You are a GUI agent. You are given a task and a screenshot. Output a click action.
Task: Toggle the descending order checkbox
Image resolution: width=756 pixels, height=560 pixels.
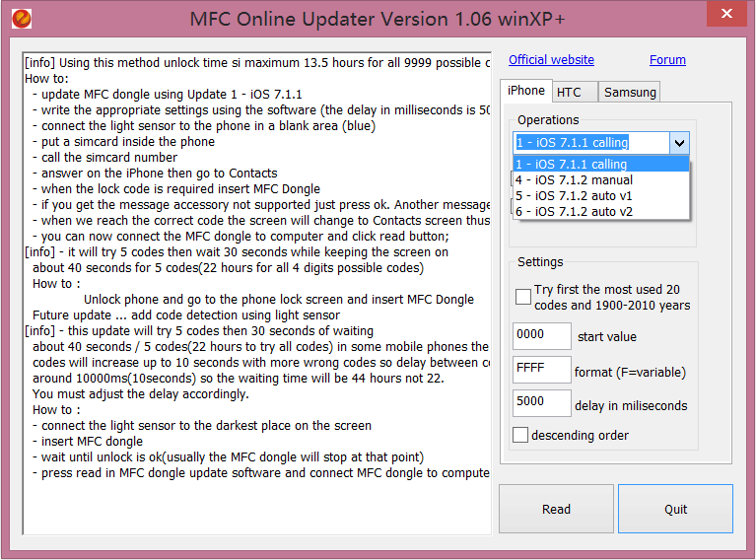coord(520,435)
